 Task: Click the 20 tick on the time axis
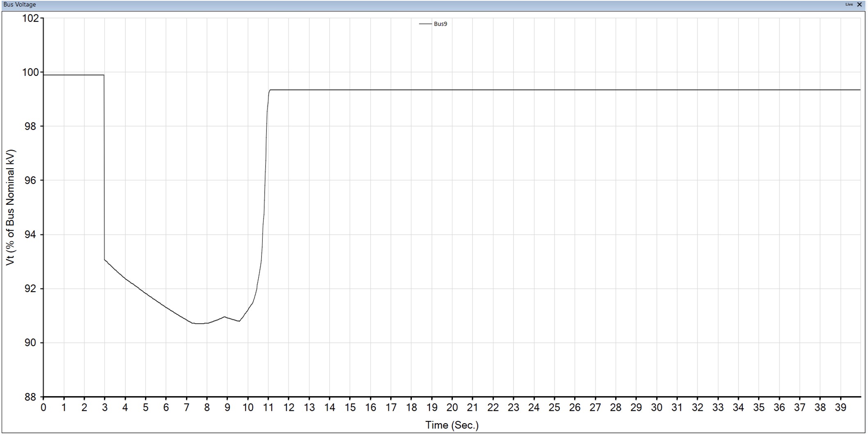pos(452,408)
